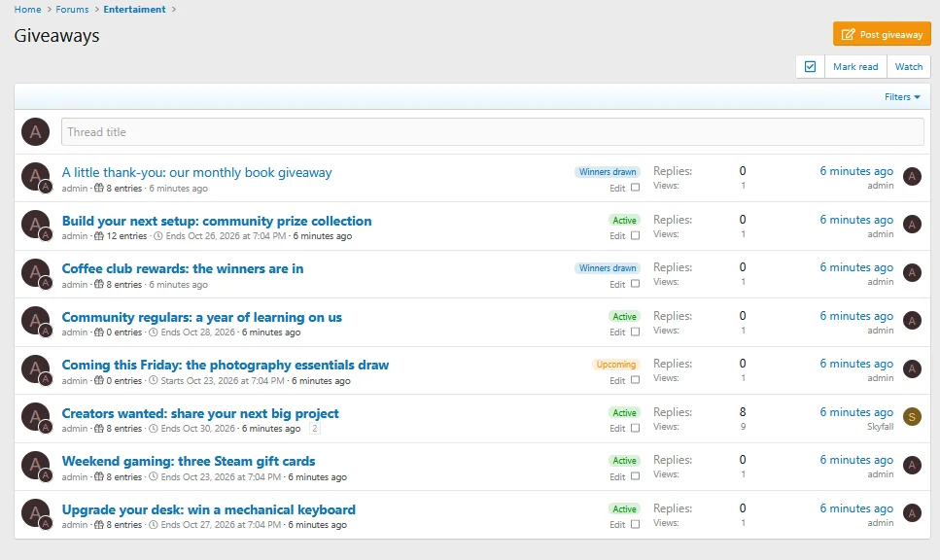The width and height of the screenshot is (940, 560).
Task: Tick the checkbox for Community regulars thread
Action: coord(636,332)
